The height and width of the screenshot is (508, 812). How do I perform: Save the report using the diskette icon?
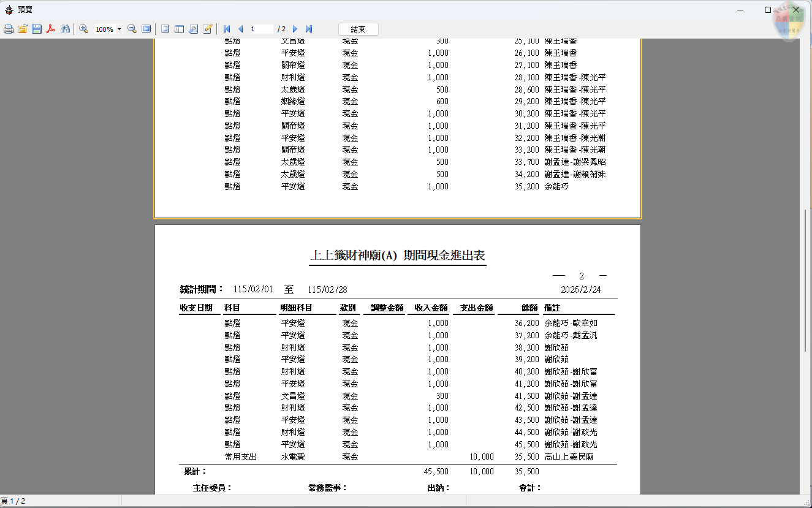pyautogui.click(x=37, y=29)
